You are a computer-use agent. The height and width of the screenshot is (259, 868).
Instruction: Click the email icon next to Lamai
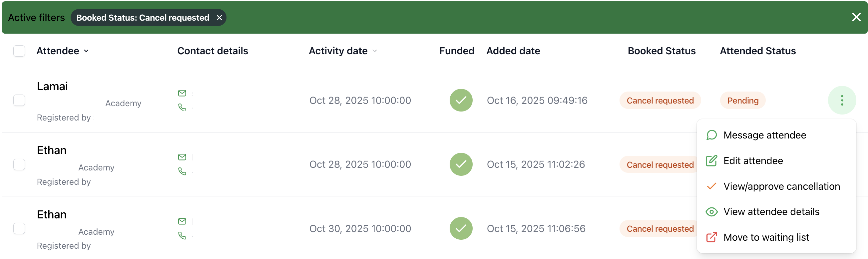click(182, 93)
